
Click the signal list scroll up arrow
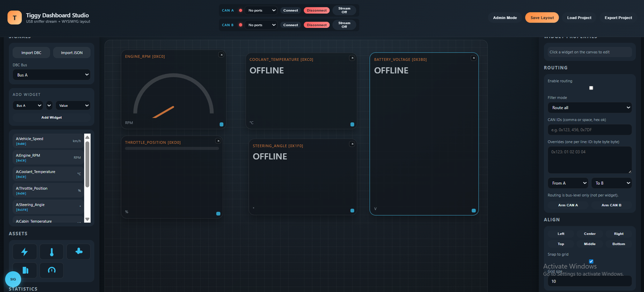click(x=87, y=137)
